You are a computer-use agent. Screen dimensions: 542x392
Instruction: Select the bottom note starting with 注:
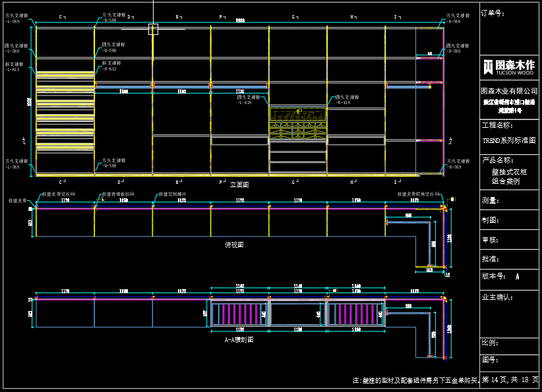click(415, 381)
